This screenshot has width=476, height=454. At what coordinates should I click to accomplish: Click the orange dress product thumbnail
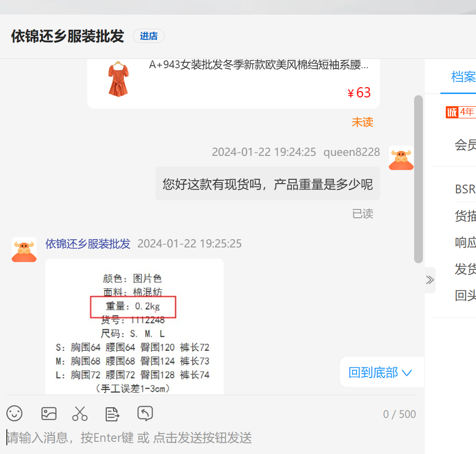click(x=118, y=79)
